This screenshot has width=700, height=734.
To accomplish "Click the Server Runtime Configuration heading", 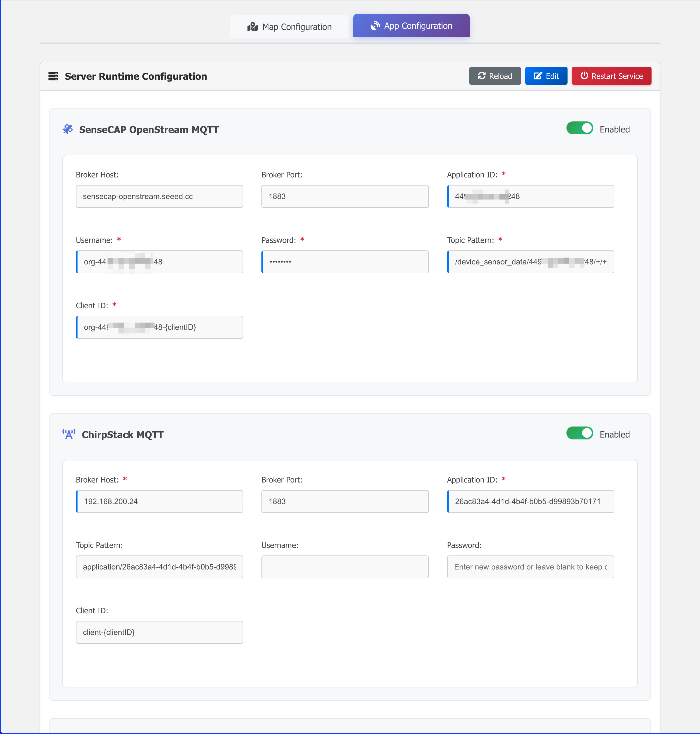I will coord(136,76).
